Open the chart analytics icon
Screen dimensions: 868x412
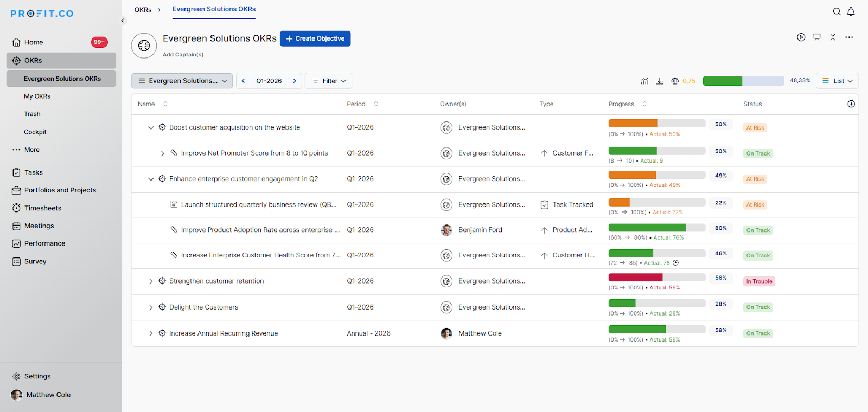tap(644, 81)
